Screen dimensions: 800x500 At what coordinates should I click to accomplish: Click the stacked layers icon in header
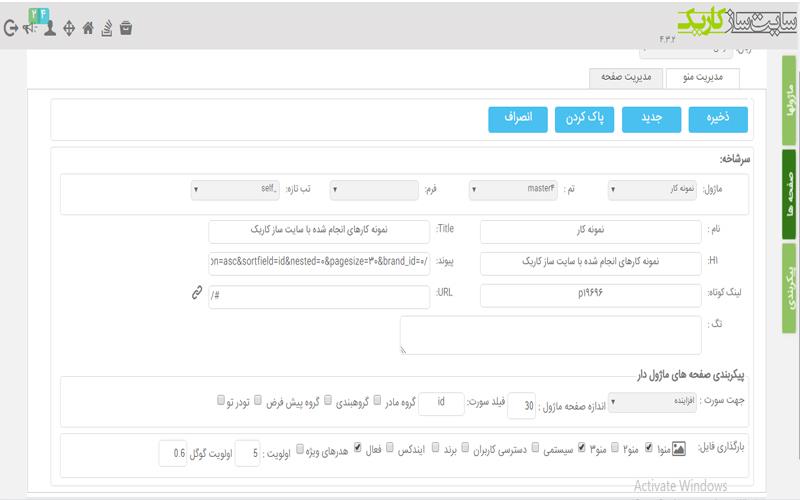(x=107, y=28)
